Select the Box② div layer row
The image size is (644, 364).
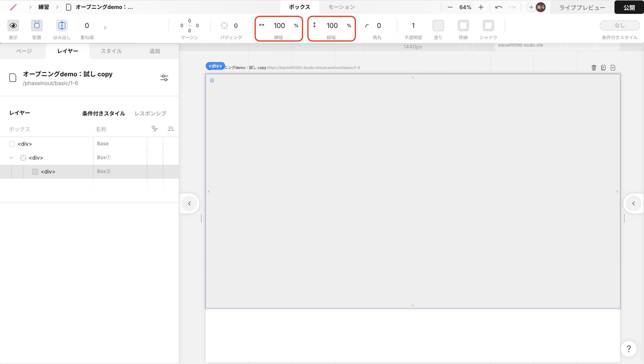pos(48,171)
